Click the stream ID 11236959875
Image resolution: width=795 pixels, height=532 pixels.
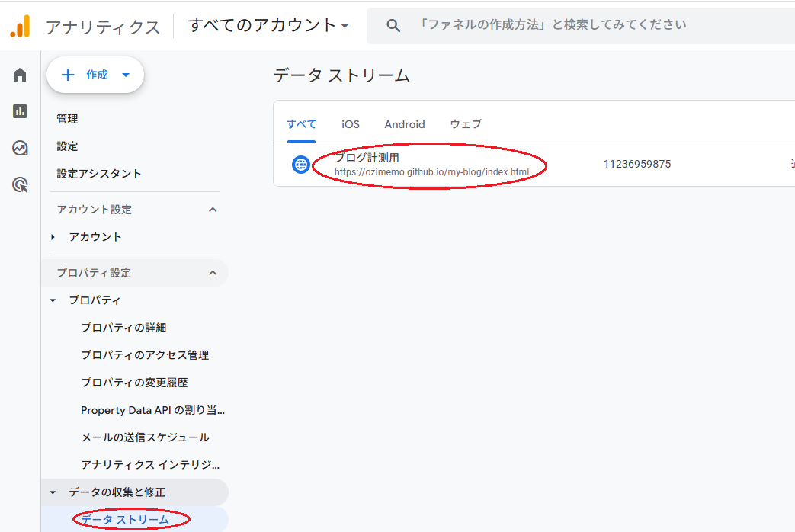click(636, 164)
